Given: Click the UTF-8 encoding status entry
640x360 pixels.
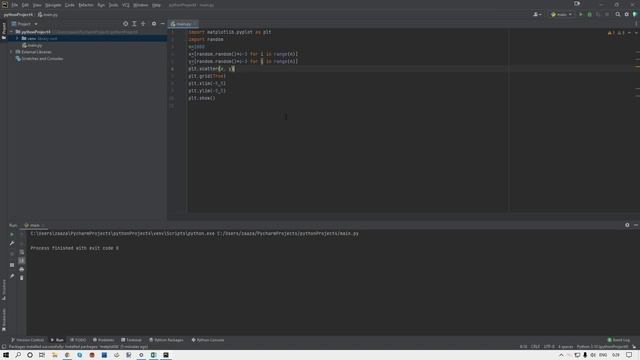Looking at the screenshot, I should (x=549, y=347).
